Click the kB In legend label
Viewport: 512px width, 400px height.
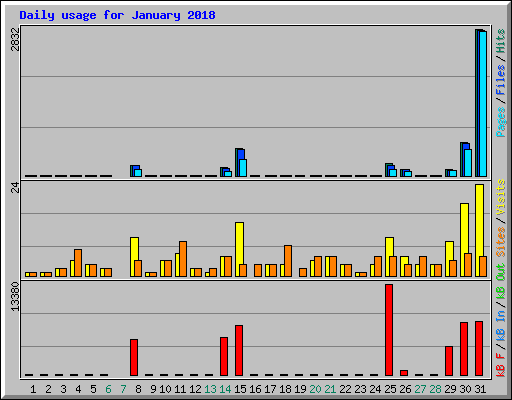(500, 325)
